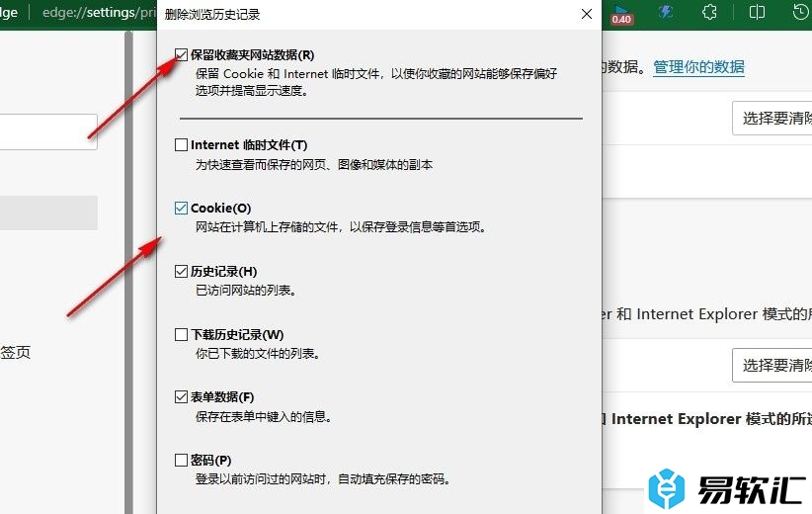Click text 登录以前访问过的网站时
Viewport: 812px width, 514px height.
pyautogui.click(x=260, y=478)
